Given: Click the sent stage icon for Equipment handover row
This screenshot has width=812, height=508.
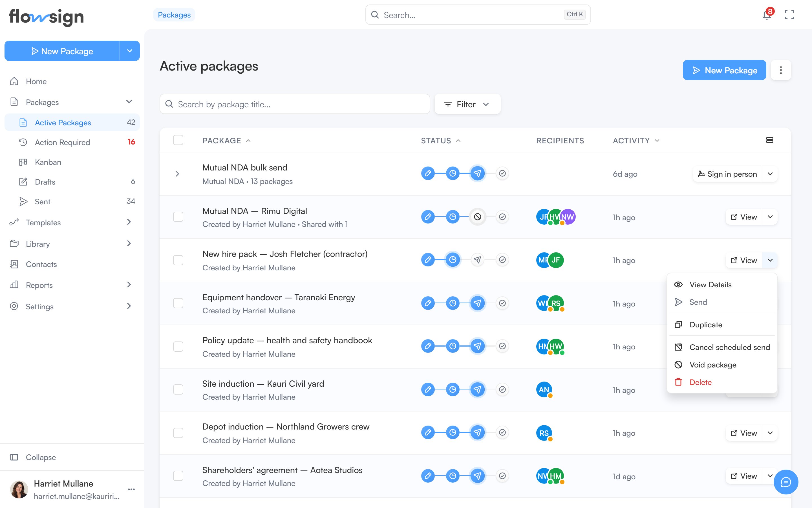Looking at the screenshot, I should pyautogui.click(x=477, y=303).
